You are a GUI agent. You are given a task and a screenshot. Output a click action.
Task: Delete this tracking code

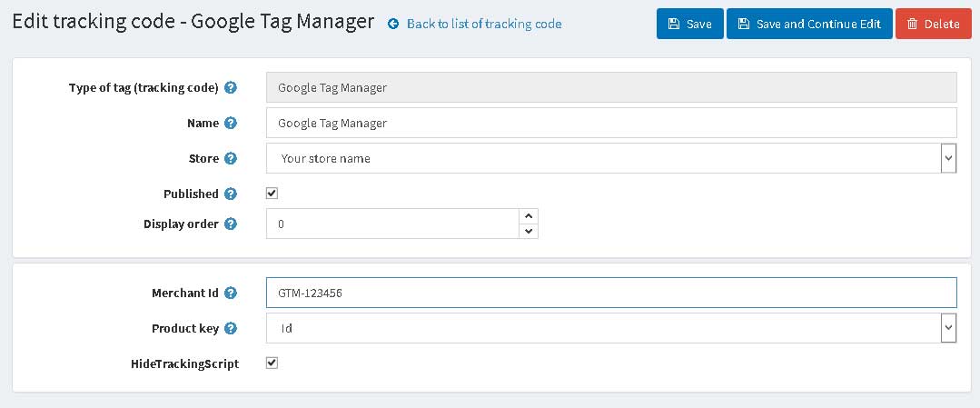pyautogui.click(x=934, y=24)
